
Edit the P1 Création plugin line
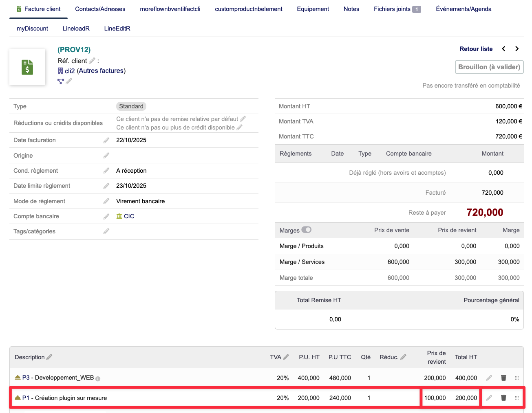(489, 398)
